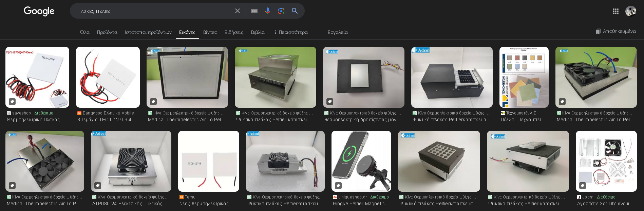Open Αποθηκευμένα saved items
Screen dimensions: 644x211
[615, 31]
